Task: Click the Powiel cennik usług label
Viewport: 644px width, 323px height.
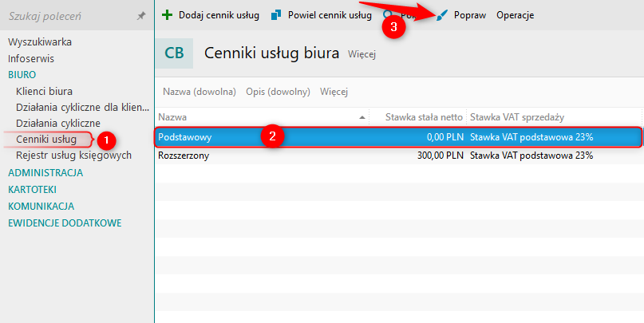Action: (330, 16)
